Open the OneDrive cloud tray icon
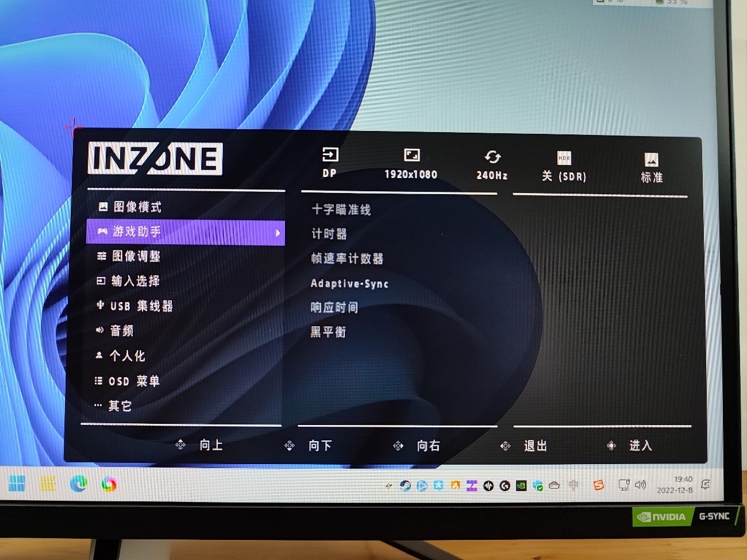Image resolution: width=747 pixels, height=560 pixels. pyautogui.click(x=555, y=486)
